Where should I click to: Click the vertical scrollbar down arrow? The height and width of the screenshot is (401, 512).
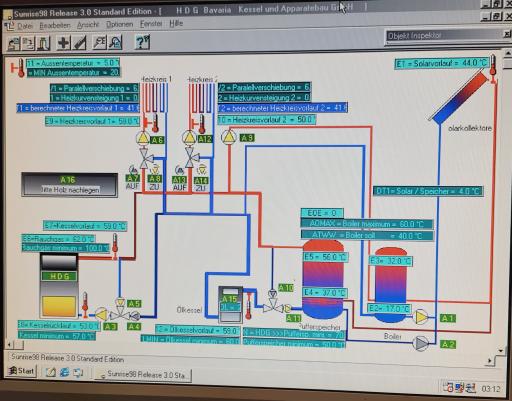point(501,351)
